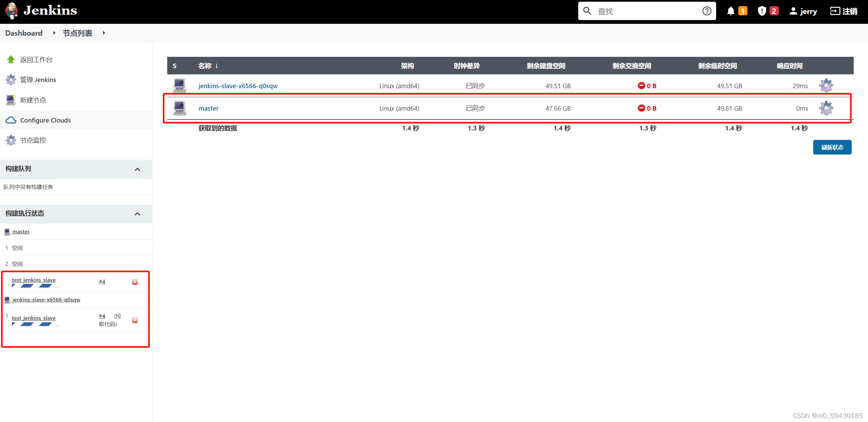Open jenkins-slave-x6566-q0sqw executor node link
868x422 pixels.
coord(46,299)
